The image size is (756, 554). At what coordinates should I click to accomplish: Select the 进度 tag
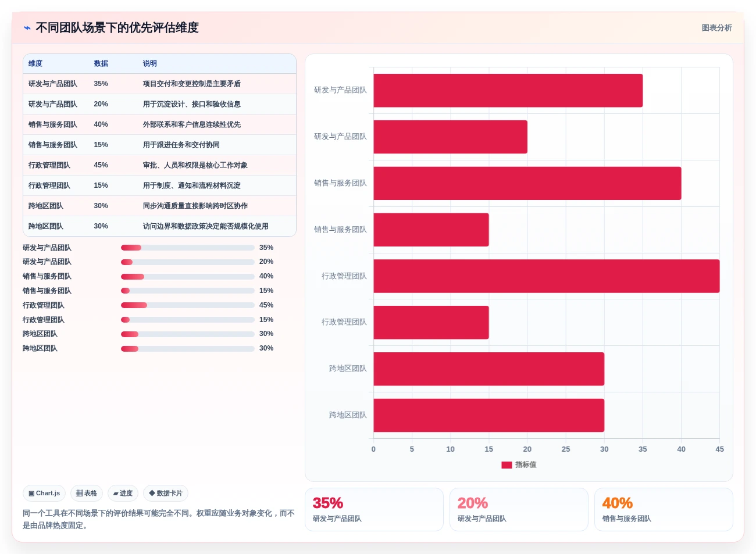click(123, 494)
